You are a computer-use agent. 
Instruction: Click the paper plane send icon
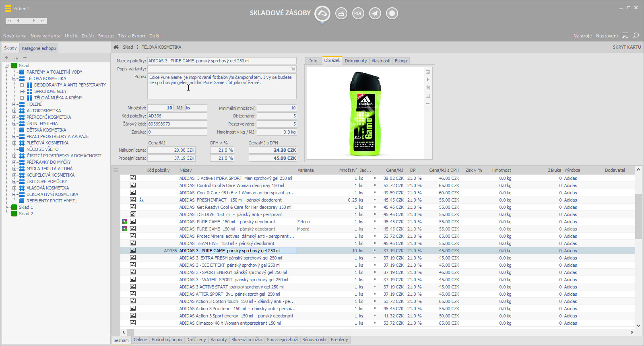[375, 13]
